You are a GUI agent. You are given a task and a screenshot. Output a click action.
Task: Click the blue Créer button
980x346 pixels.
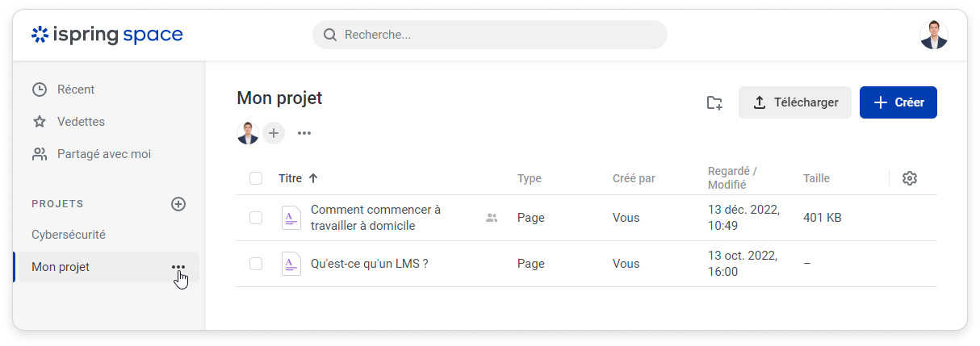898,102
